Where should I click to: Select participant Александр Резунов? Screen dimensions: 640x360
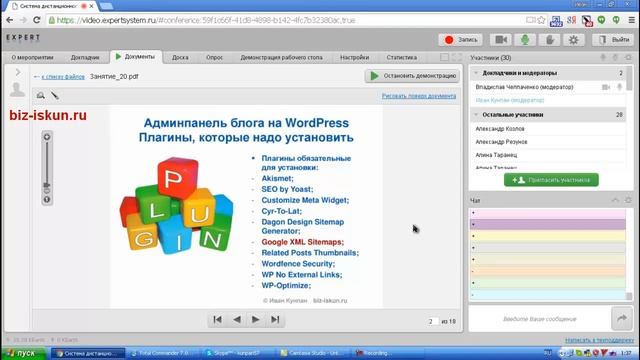[x=501, y=142]
